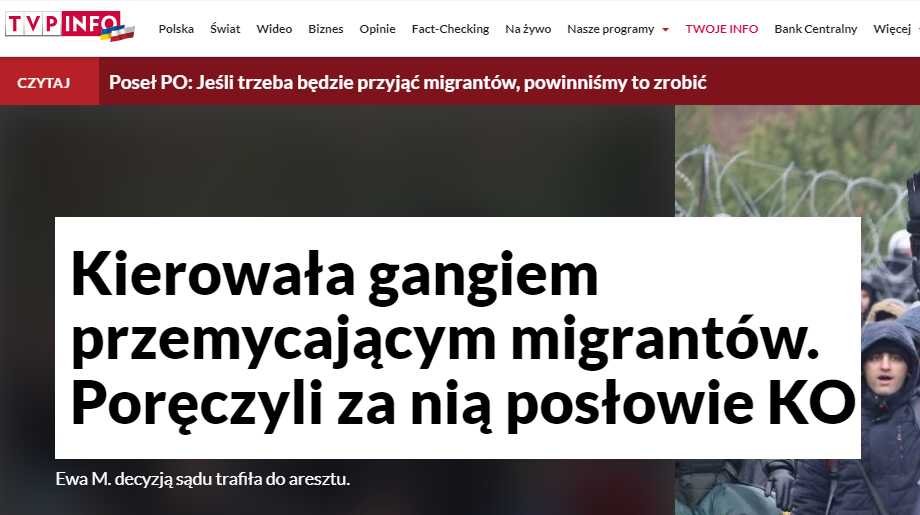Select Biznes in the navigation bar
The image size is (920, 515).
(x=326, y=29)
